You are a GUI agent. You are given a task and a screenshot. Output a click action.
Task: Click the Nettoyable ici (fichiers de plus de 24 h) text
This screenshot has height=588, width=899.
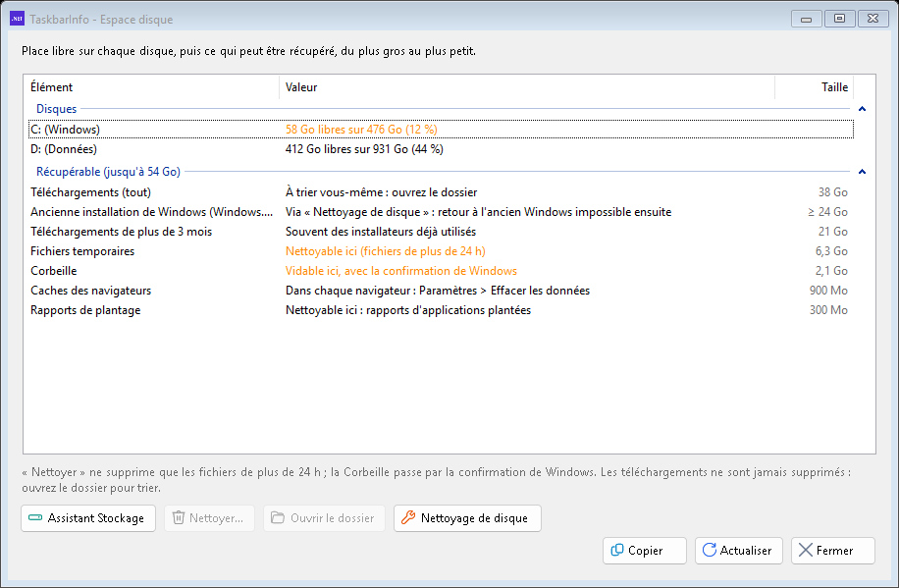click(x=386, y=251)
